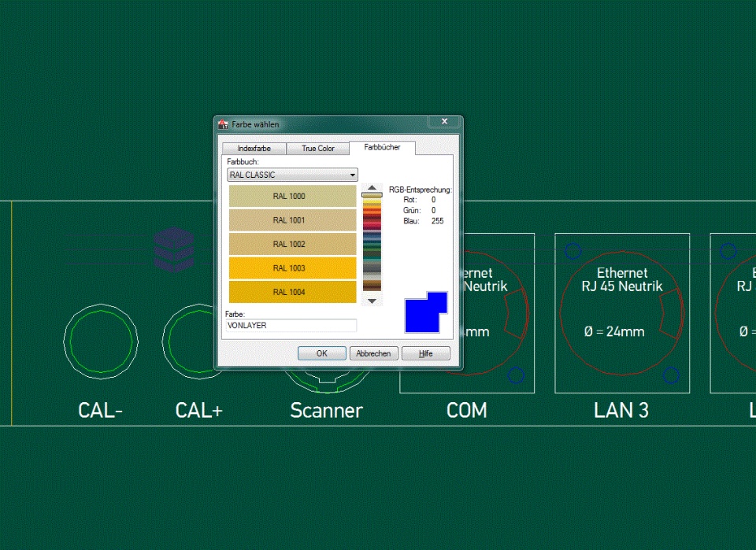
Task: Click the COM label in drawing
Action: (x=467, y=411)
